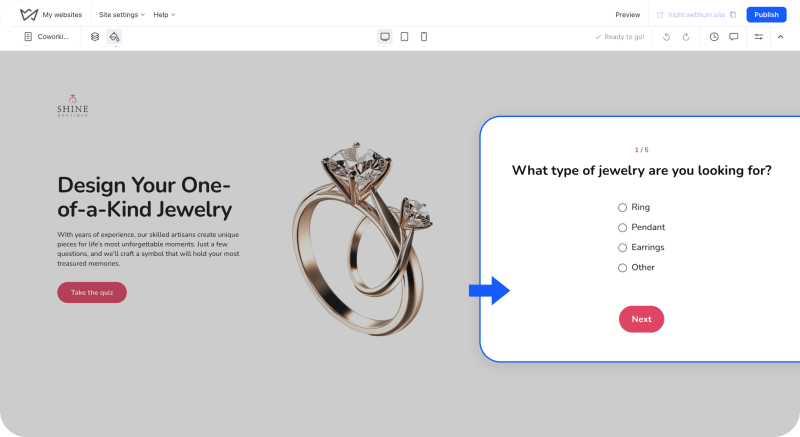800x437 pixels.
Task: Expand the Help menu
Action: (x=164, y=15)
